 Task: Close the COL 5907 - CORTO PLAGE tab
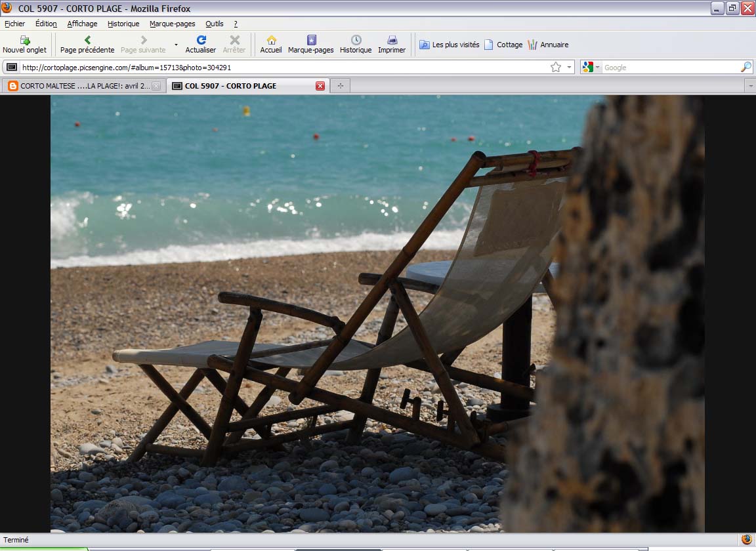(320, 86)
